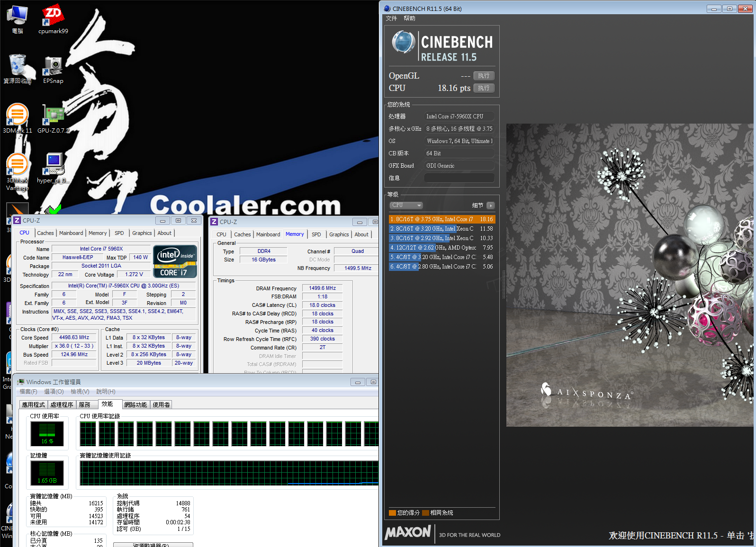Image resolution: width=756 pixels, height=547 pixels.
Task: Click the Core Speed value 4498.63 MHz
Action: tap(74, 338)
